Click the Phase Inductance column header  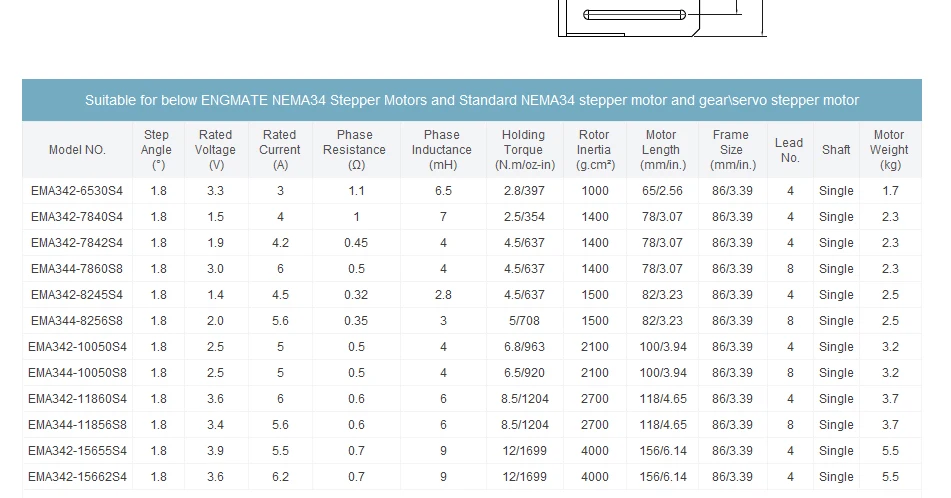click(x=442, y=150)
